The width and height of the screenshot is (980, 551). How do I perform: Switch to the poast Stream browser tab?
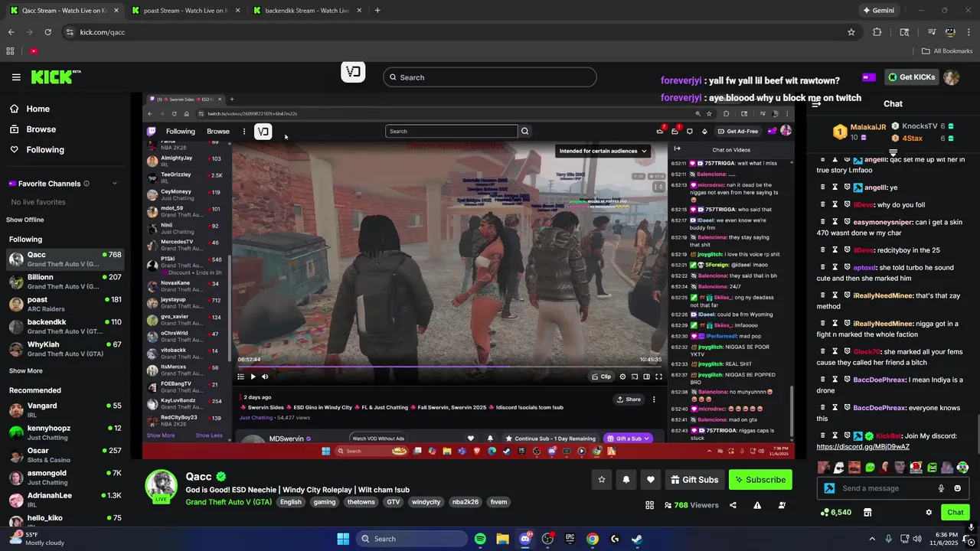(185, 11)
